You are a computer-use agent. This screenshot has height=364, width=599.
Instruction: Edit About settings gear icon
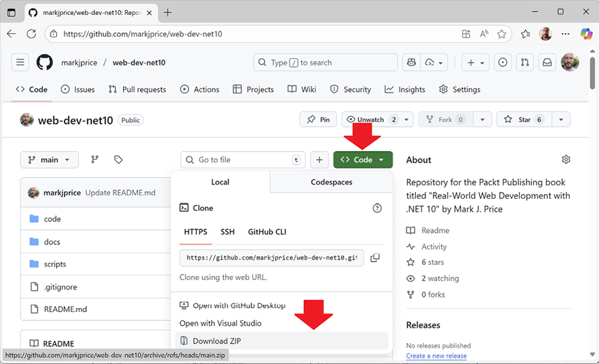click(566, 159)
